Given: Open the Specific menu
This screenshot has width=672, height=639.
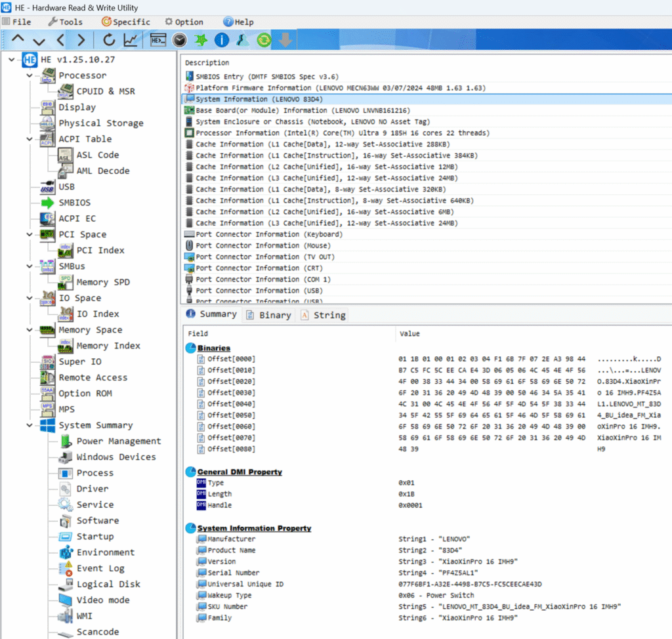Looking at the screenshot, I should (125, 22).
